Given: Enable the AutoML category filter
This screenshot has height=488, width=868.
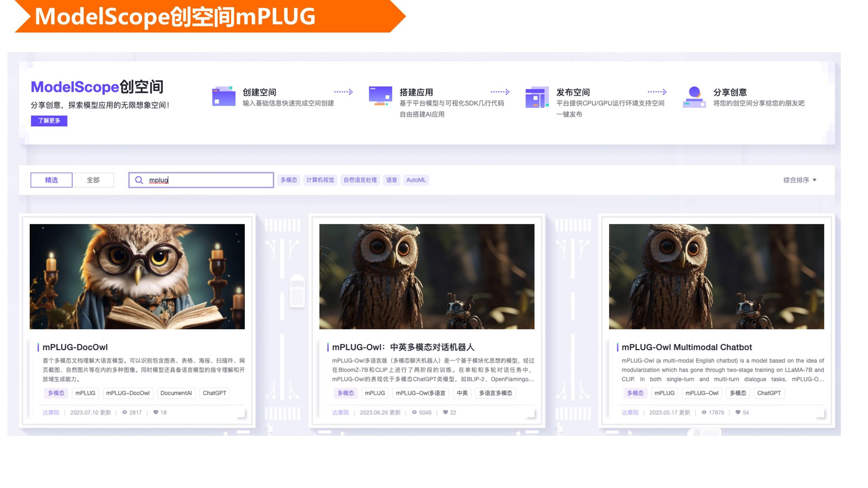Looking at the screenshot, I should 416,180.
